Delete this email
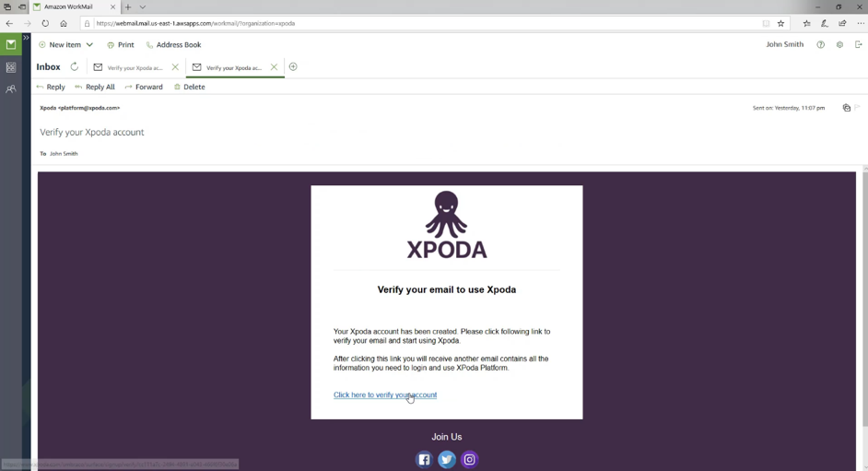Screen dimensions: 868x471 tap(189, 87)
